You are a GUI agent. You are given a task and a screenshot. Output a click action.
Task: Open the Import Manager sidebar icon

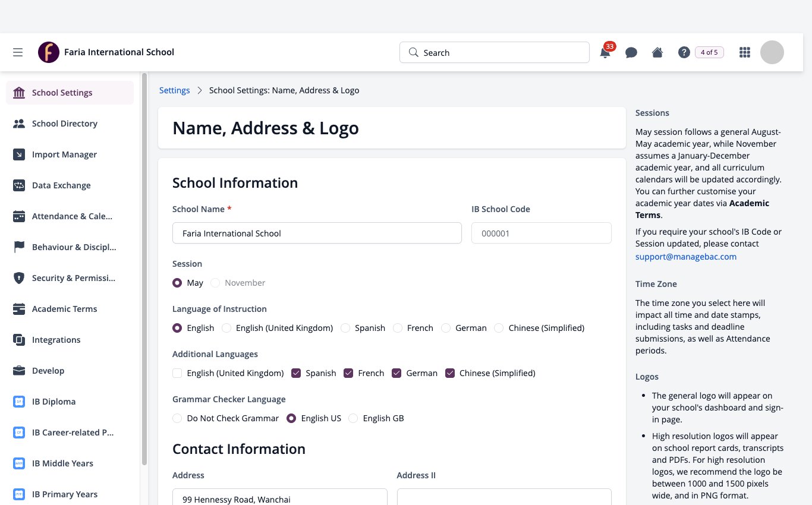pos(19,154)
